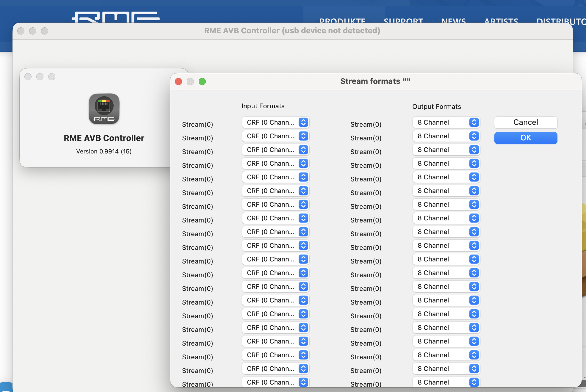The width and height of the screenshot is (586, 392).
Task: Click the bold "RME AVB Controller" name in About window
Action: pyautogui.click(x=104, y=138)
